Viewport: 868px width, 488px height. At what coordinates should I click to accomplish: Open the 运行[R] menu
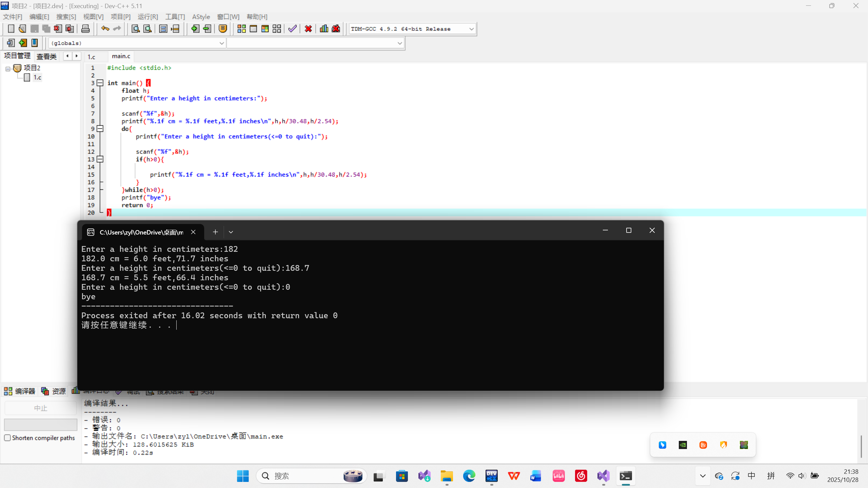(147, 17)
